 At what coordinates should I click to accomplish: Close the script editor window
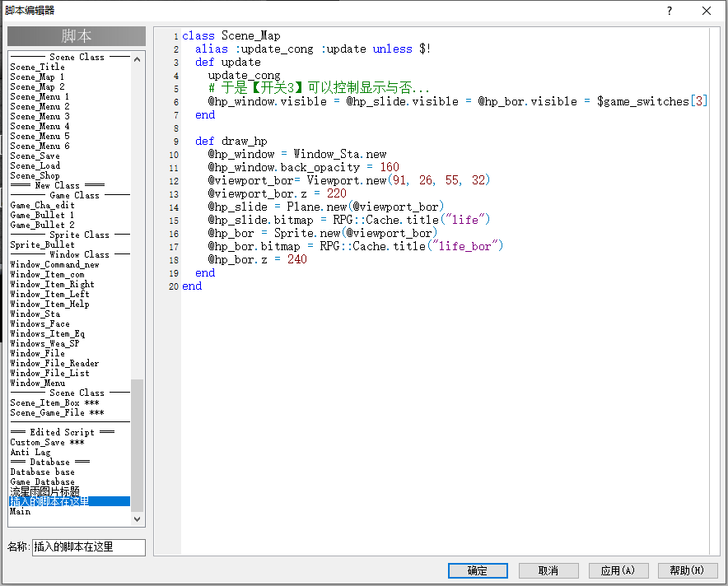[x=707, y=11]
